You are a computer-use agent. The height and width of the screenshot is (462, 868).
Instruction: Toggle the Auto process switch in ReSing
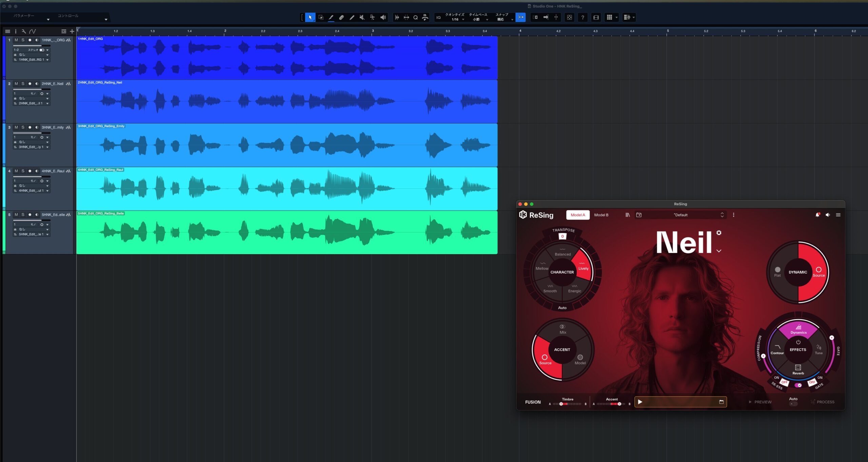click(x=793, y=404)
